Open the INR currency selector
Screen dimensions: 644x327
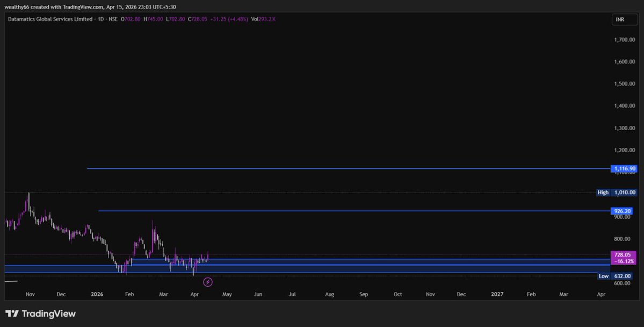(624, 19)
